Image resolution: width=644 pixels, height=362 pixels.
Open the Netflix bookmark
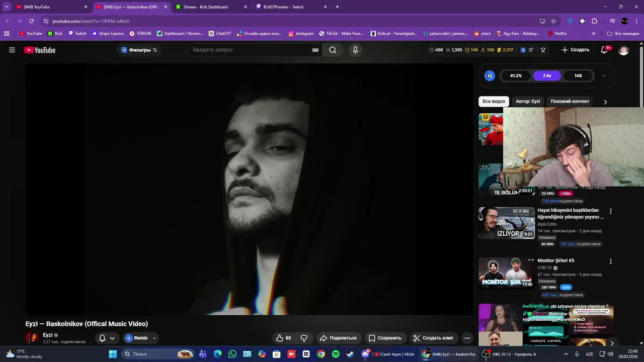click(557, 34)
